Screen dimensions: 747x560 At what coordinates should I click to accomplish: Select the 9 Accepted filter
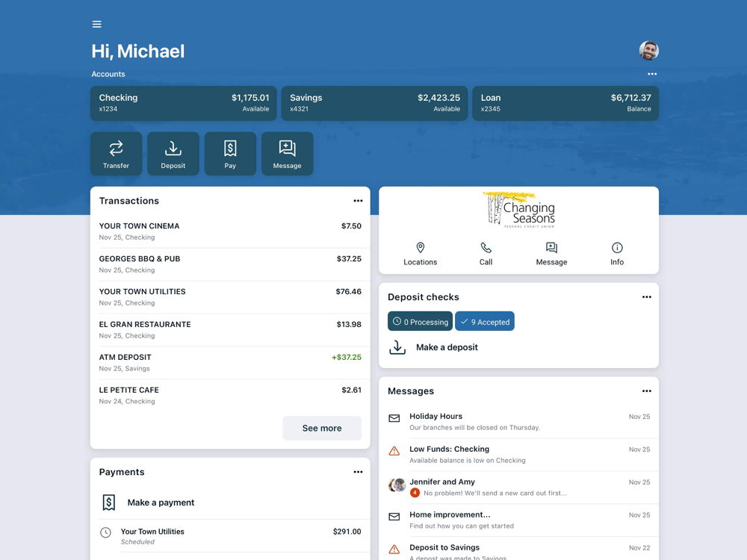[x=485, y=321]
